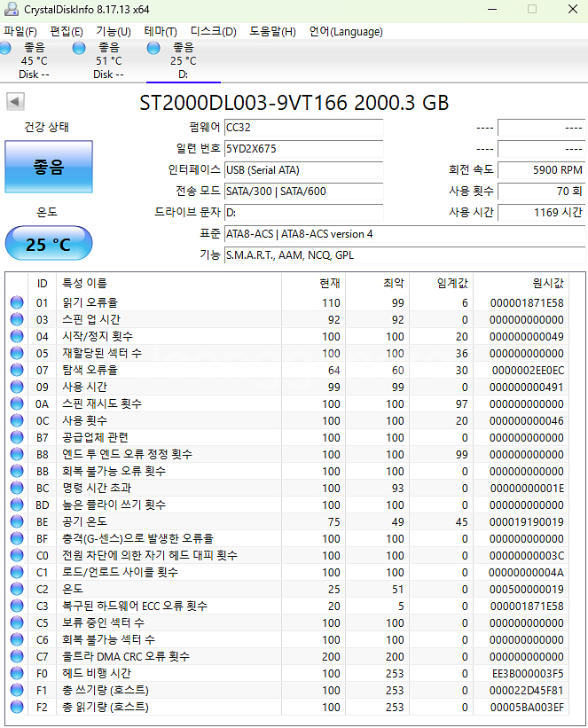The image size is (588, 728).
Task: Click status icon for C6 회복 불가능 섹터 수
Action: 17,640
